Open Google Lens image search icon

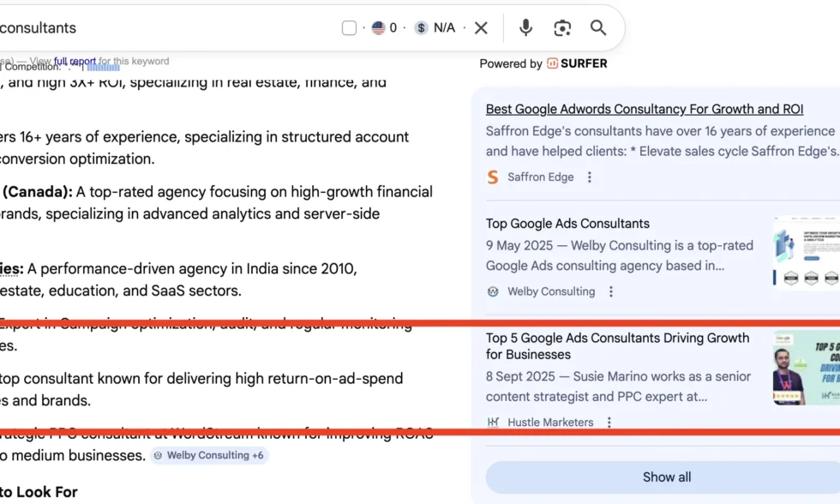(x=561, y=28)
